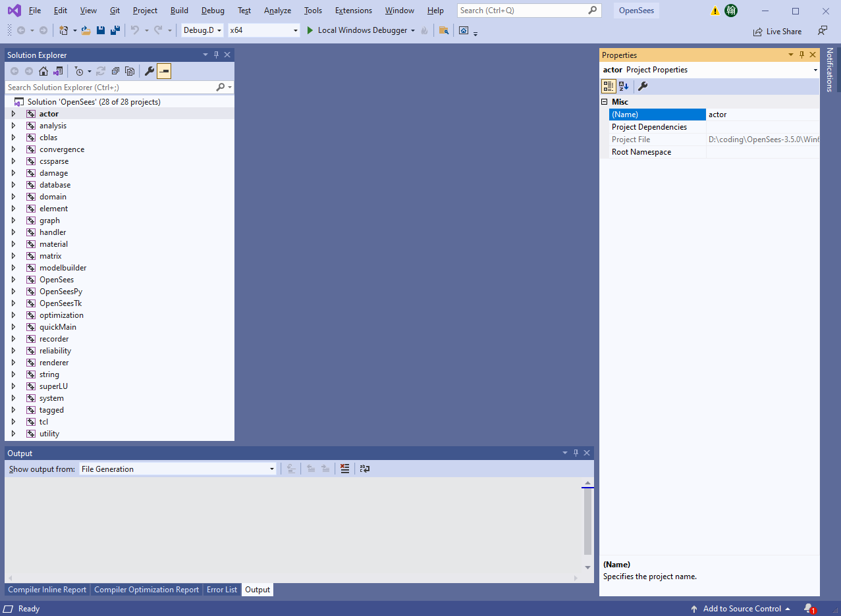
Task: Switch to the Compiler Optimization Report tab
Action: tap(146, 590)
